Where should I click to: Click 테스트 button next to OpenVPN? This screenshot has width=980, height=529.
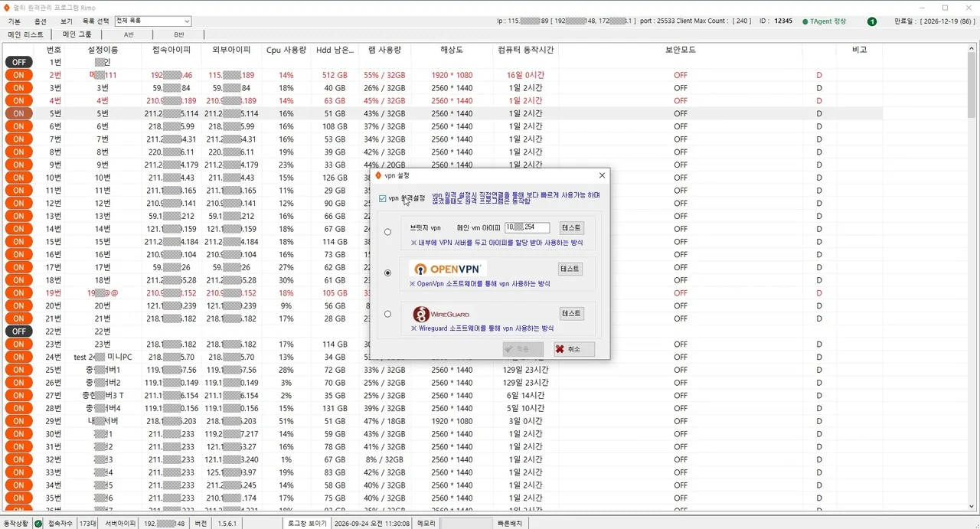click(571, 269)
